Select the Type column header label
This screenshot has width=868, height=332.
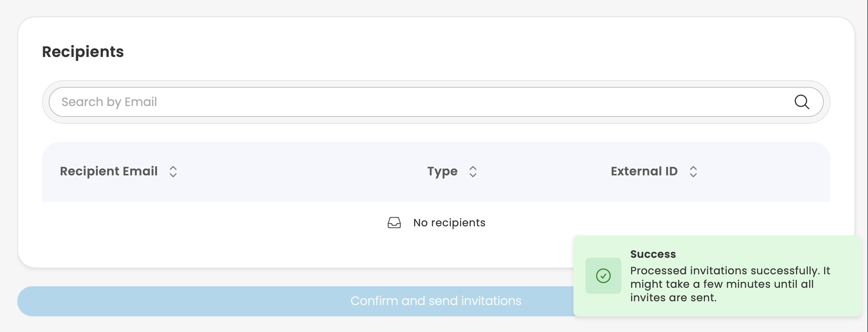pos(442,171)
